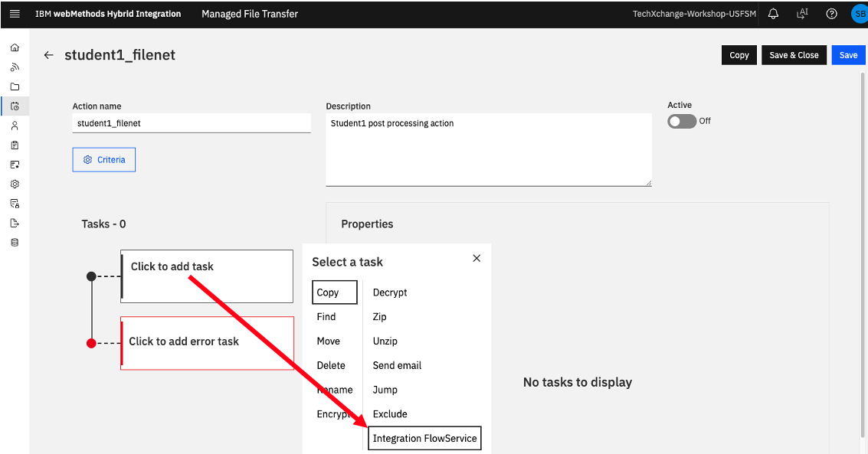Open the locked list icon in sidebar

coord(15,204)
